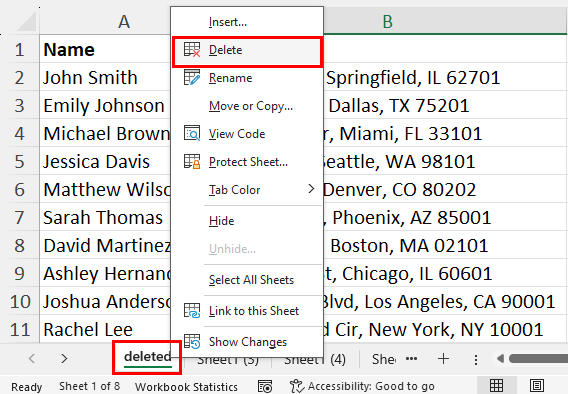
Task: Click 'Sheet 1 of 8' status text
Action: [89, 386]
